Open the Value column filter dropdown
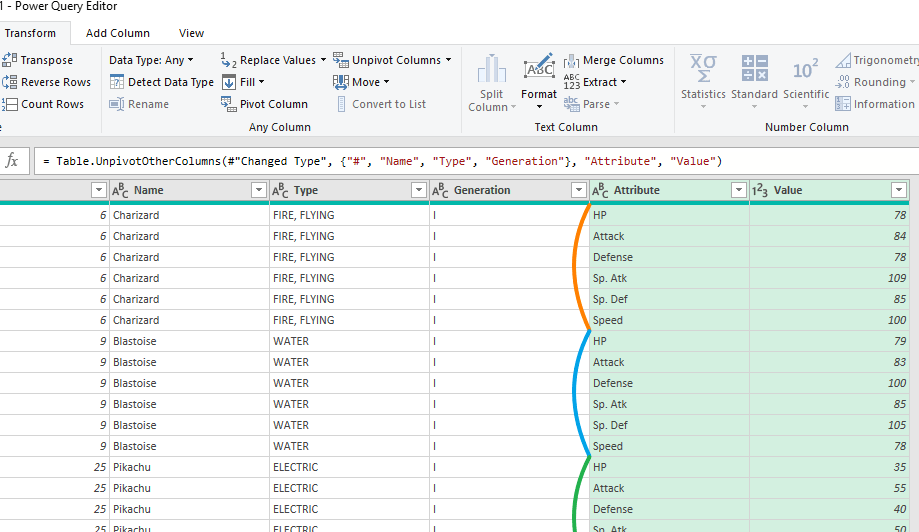 (898, 190)
